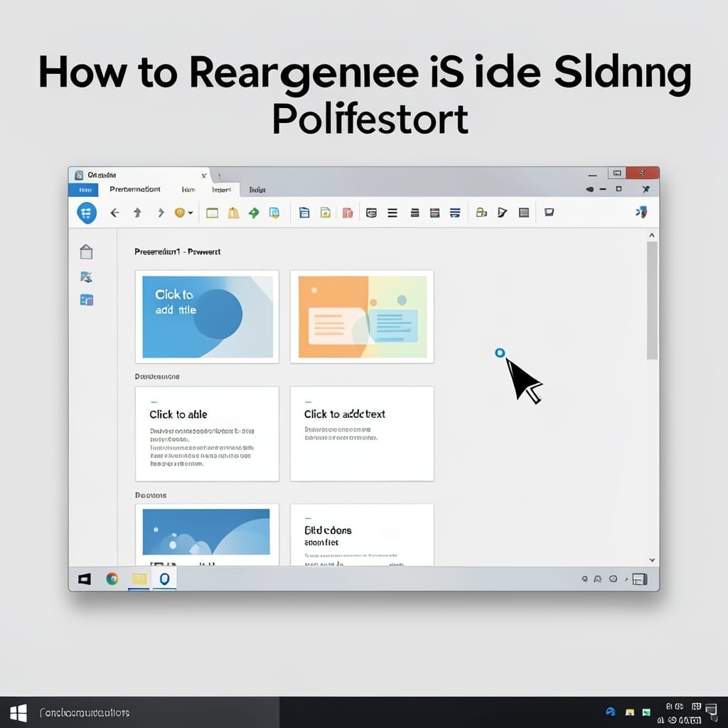
Task: Click the blue striped lines toolbar icon
Action: 455,213
